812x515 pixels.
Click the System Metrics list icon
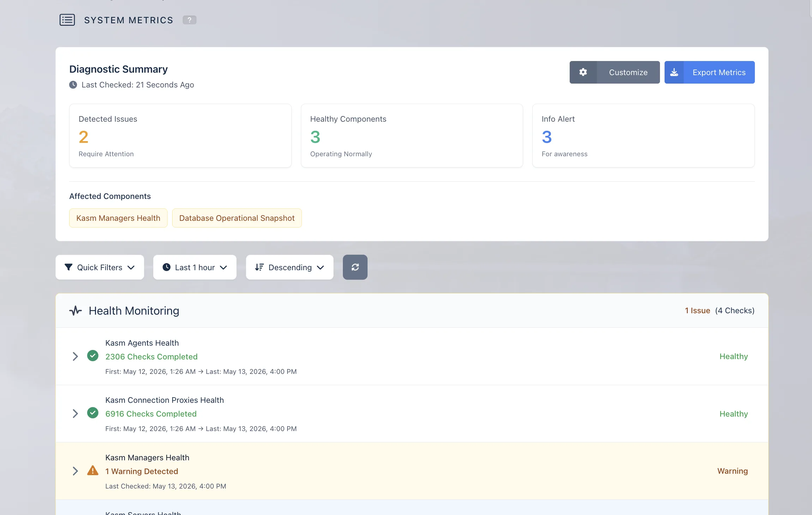[x=67, y=20]
